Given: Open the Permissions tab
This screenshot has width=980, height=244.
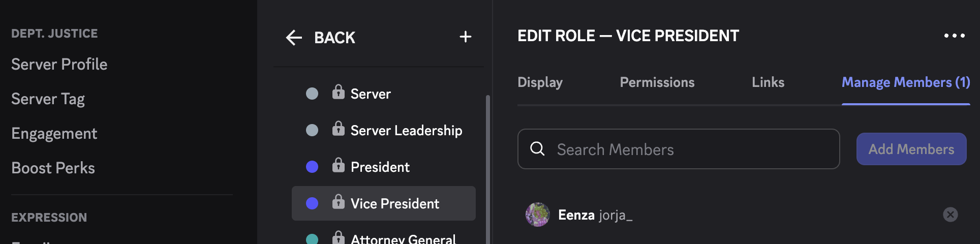Looking at the screenshot, I should pyautogui.click(x=657, y=82).
